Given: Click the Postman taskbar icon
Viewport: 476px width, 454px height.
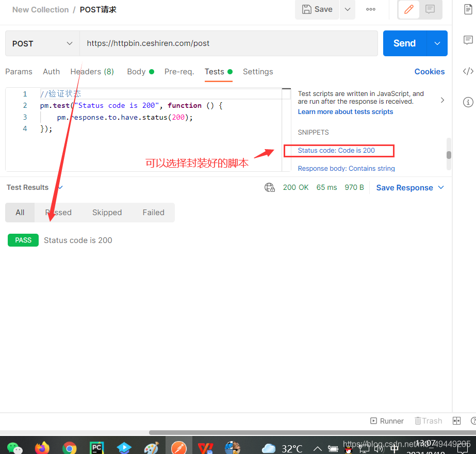Looking at the screenshot, I should click(x=179, y=446).
